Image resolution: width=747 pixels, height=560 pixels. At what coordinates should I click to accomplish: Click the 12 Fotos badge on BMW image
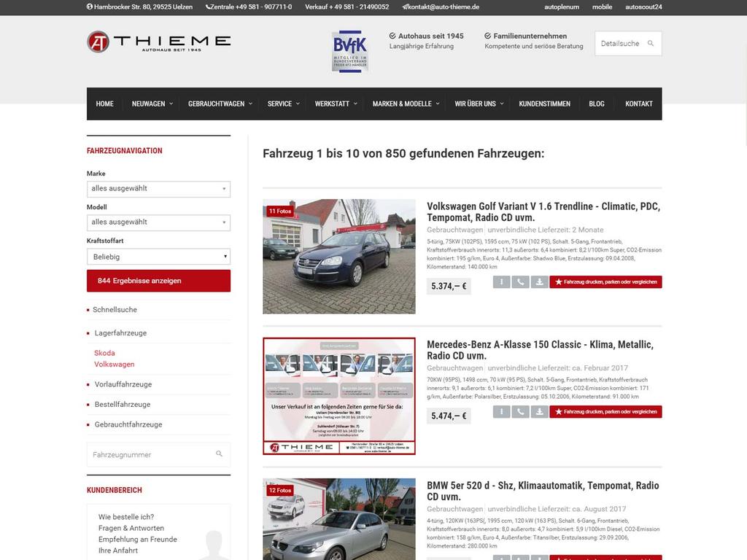click(x=280, y=490)
